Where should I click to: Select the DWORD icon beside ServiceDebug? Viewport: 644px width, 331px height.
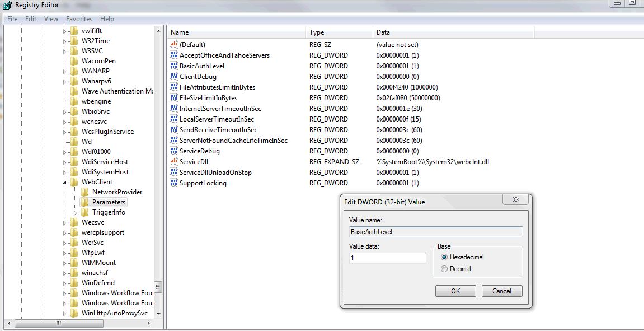coord(174,151)
